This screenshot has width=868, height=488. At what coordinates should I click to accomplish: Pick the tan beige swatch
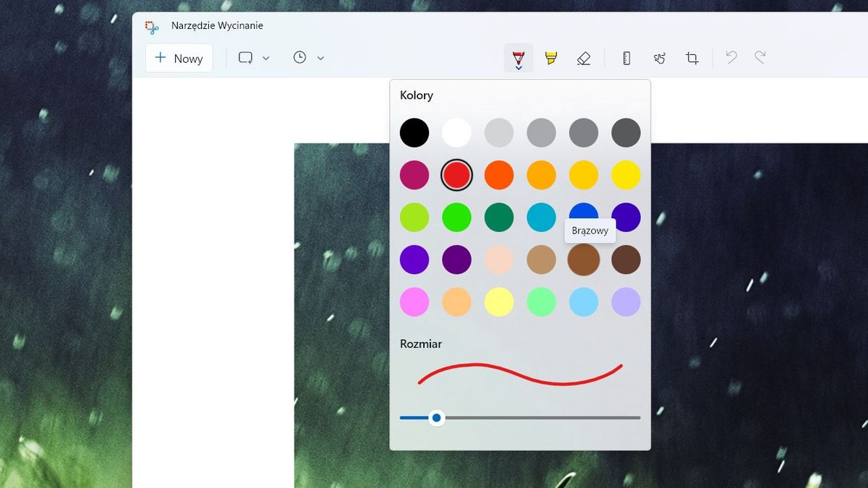tap(541, 260)
